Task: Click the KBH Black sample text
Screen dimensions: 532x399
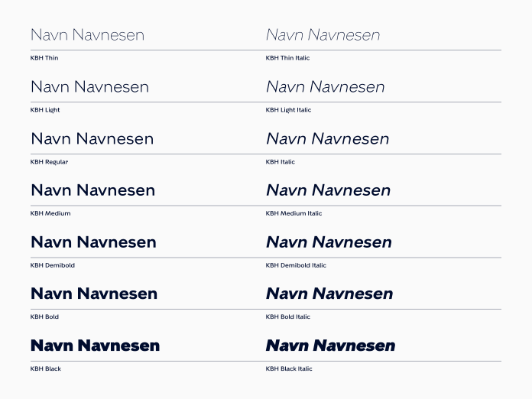Action: 95,345
